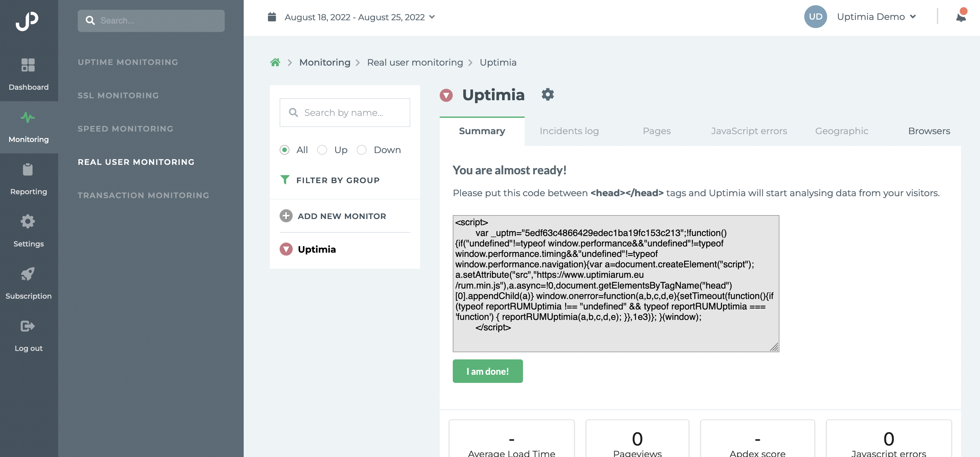The height and width of the screenshot is (457, 980).
Task: Open monitor settings gear next to Uptimia title
Action: pyautogui.click(x=547, y=94)
